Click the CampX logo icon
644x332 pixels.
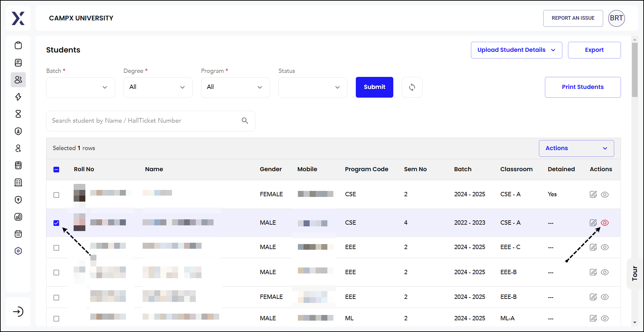pyautogui.click(x=18, y=18)
